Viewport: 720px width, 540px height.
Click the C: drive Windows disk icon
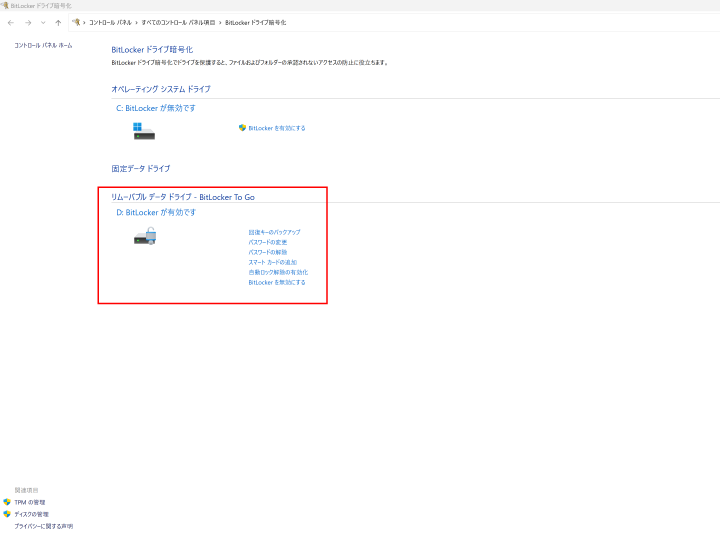(144, 131)
